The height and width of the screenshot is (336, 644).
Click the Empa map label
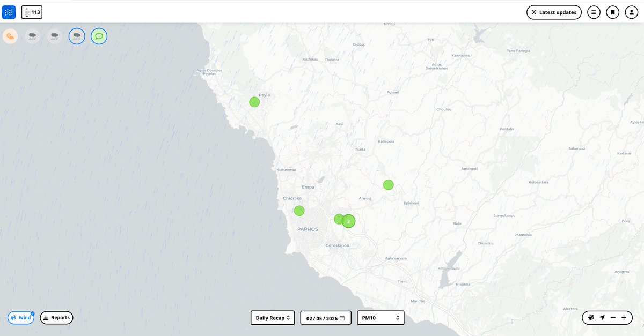[308, 187]
